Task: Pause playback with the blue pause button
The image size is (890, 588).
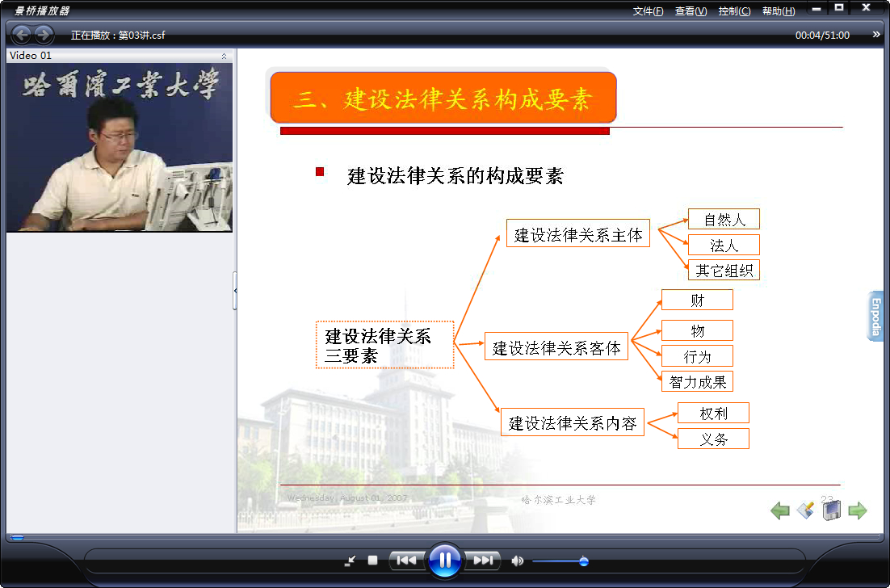Action: 444,561
